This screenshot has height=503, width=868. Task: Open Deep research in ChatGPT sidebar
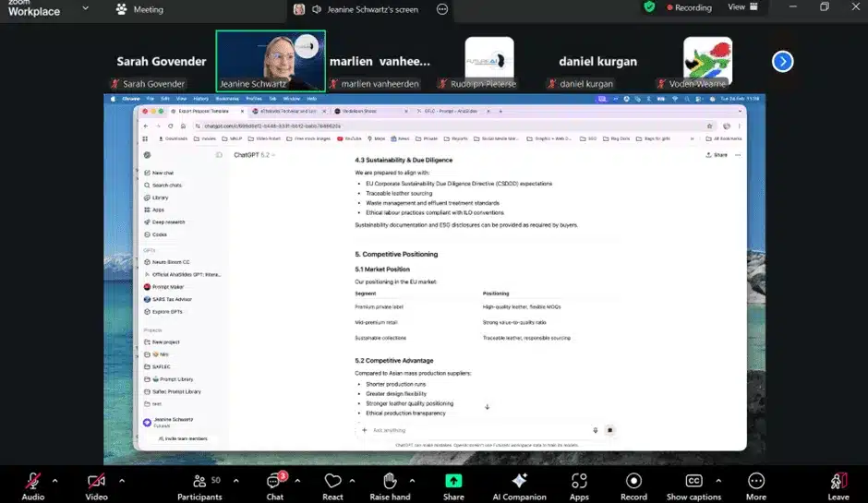click(x=165, y=222)
